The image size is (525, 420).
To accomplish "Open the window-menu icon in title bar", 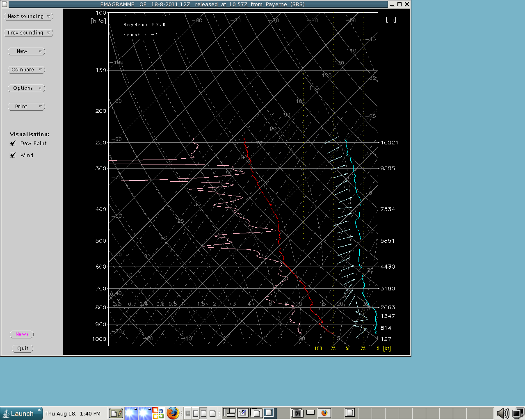I will click(5, 4).
